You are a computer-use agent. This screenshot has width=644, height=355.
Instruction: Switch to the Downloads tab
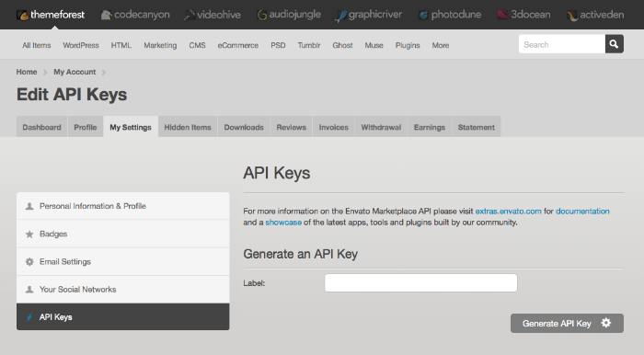244,127
